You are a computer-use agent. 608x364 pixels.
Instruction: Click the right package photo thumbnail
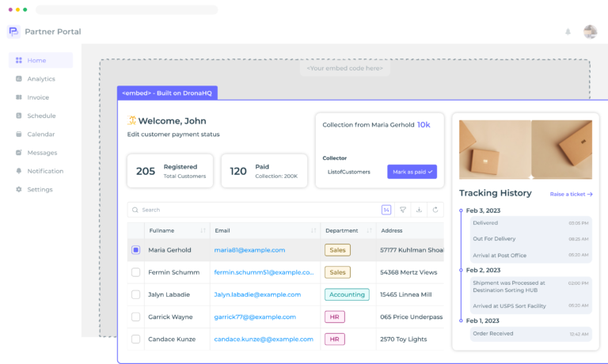(x=562, y=150)
